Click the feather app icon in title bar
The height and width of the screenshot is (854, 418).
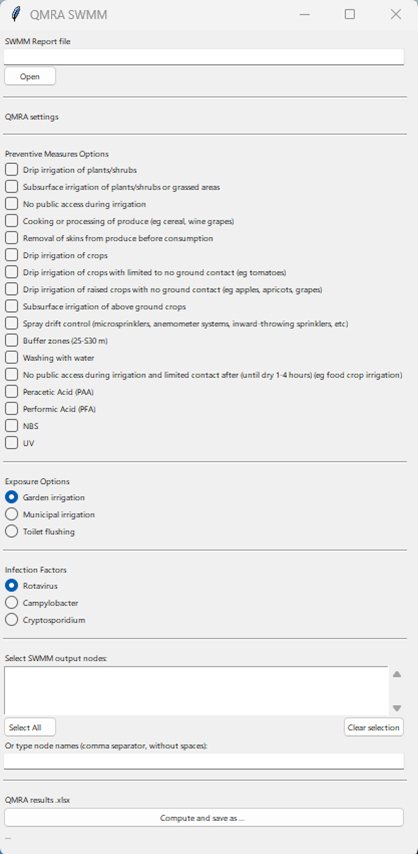16,14
